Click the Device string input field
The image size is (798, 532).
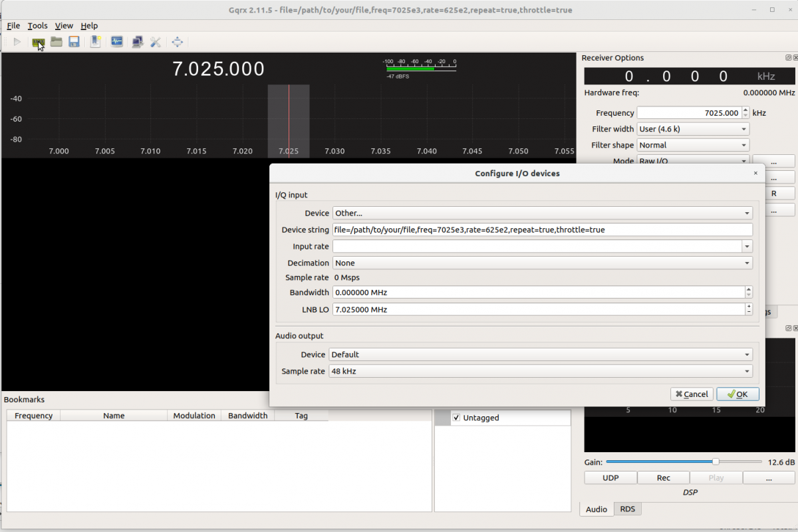tap(542, 230)
